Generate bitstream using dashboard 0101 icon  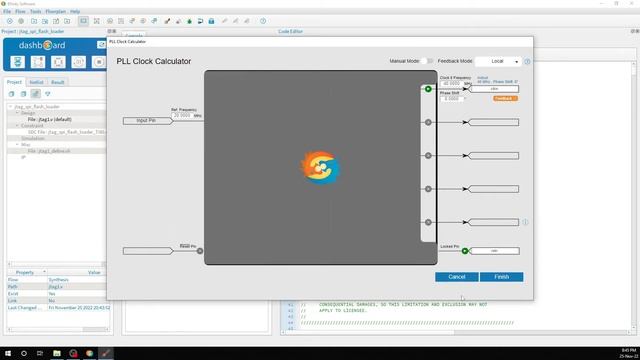[79, 62]
